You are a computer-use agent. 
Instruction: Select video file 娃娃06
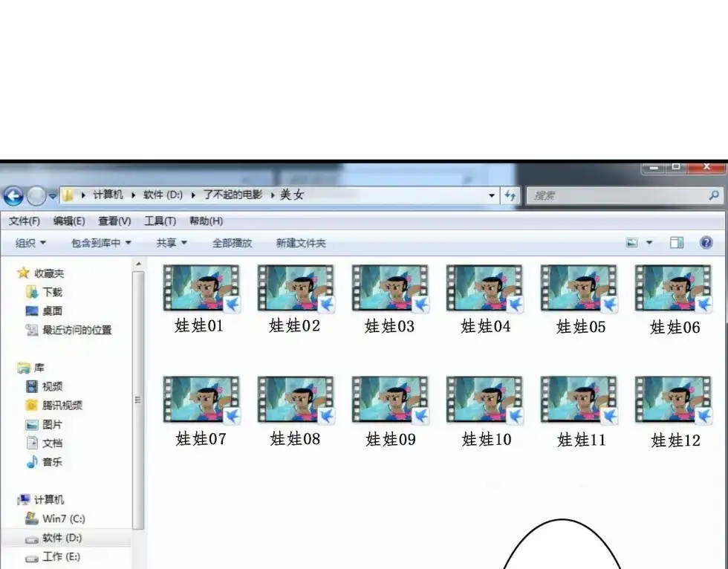coord(673,299)
